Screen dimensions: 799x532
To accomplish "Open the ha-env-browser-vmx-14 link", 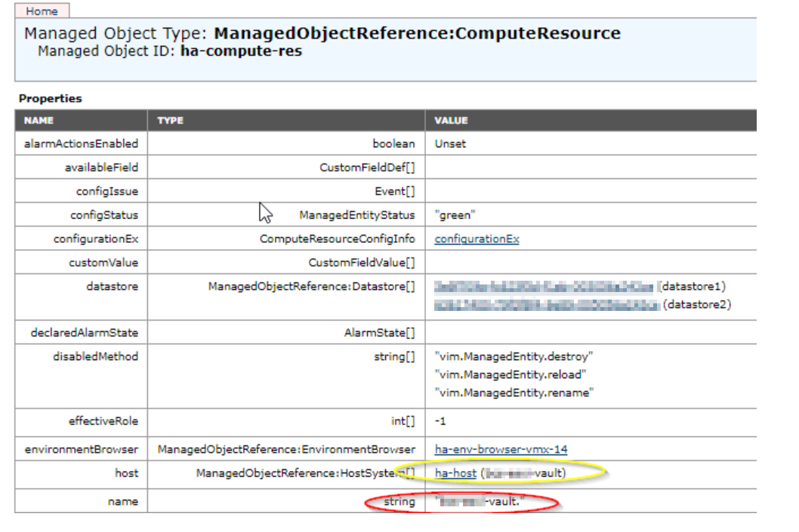I will 501,449.
